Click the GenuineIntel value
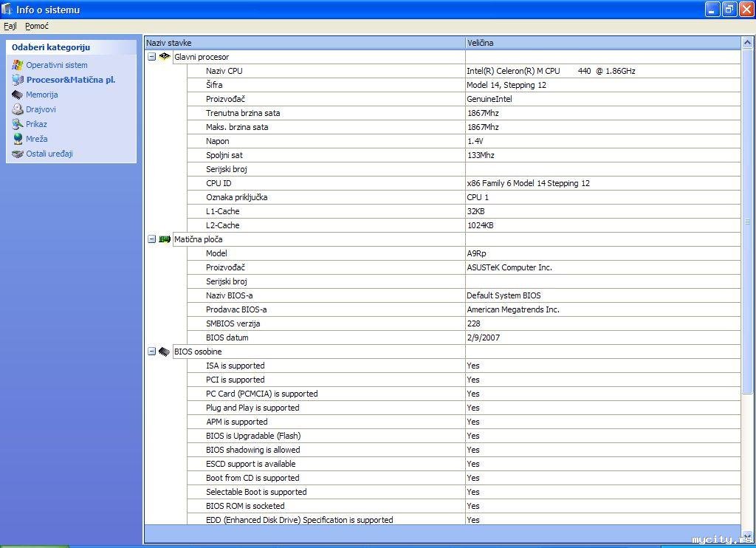This screenshot has width=756, height=548. point(489,99)
